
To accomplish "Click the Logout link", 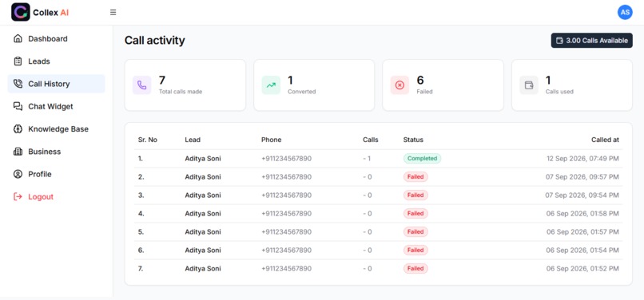I will (56, 196).
